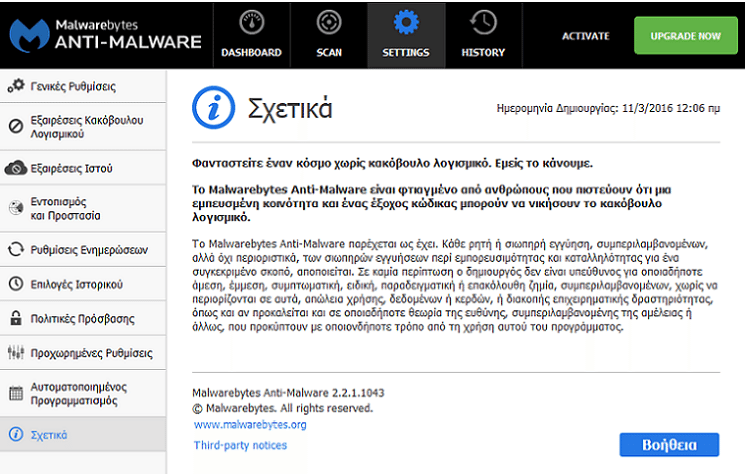Click version text Malwarebytes Anti-Malware 2.2.1.1043
Screen dimensions: 745x474
288,393
